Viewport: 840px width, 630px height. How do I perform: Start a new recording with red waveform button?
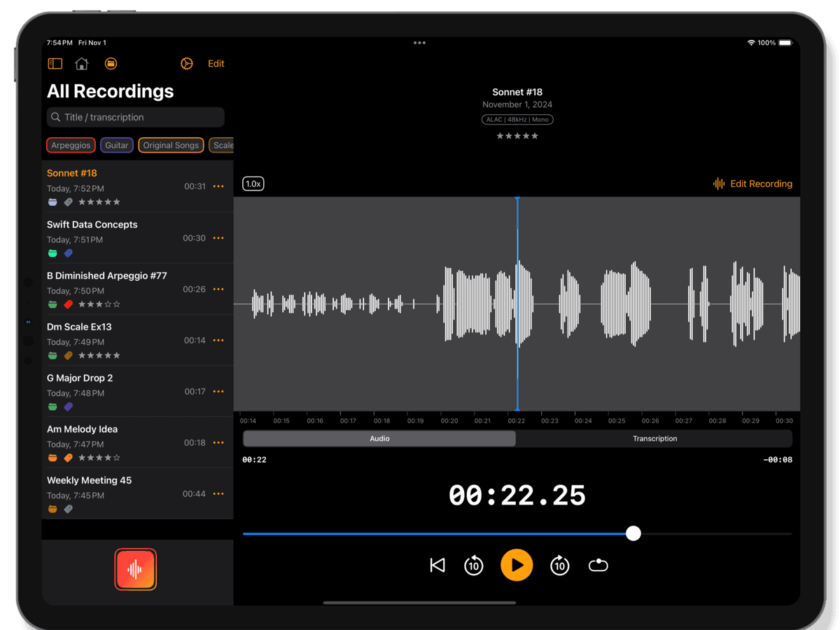[x=135, y=570]
